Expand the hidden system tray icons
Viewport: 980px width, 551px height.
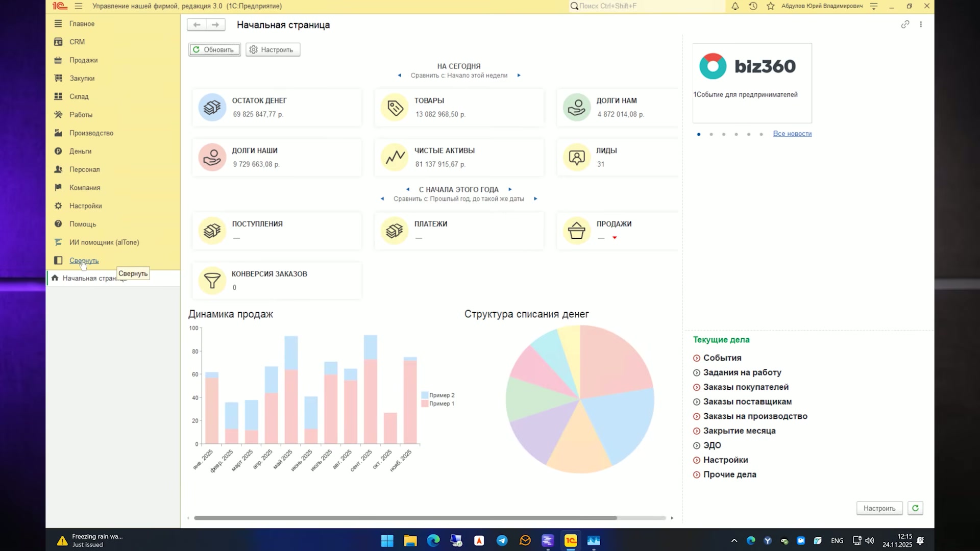tap(734, 541)
